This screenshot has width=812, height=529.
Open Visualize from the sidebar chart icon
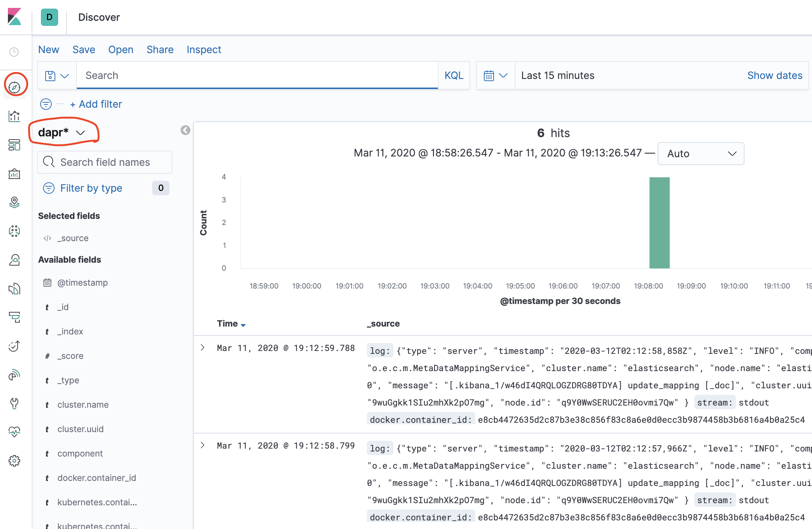click(14, 116)
